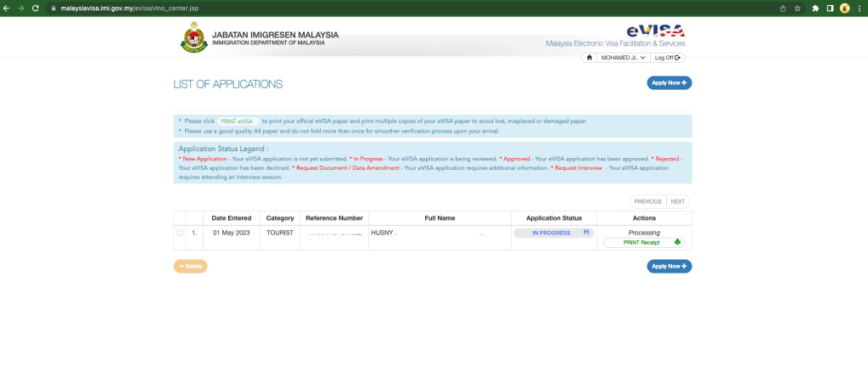Click the Jabatan Imigresen Malaysia crest logo
Viewport: 868px width, 366px height.
192,37
